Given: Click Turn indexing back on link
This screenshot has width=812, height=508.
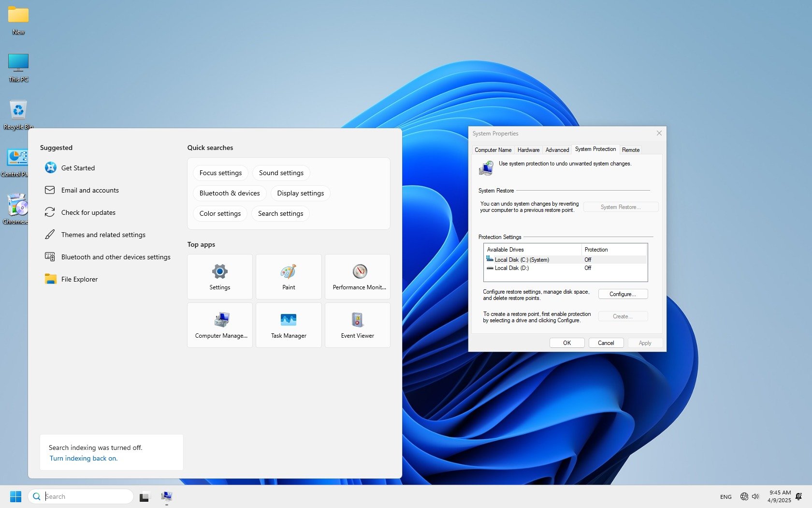Looking at the screenshot, I should [x=84, y=458].
